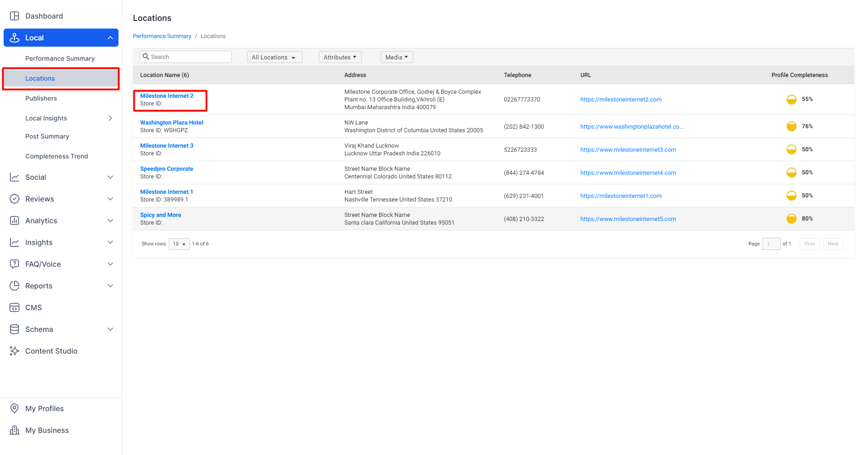
Task: Click the Hart Street Nashville address cell
Action: tap(398, 196)
